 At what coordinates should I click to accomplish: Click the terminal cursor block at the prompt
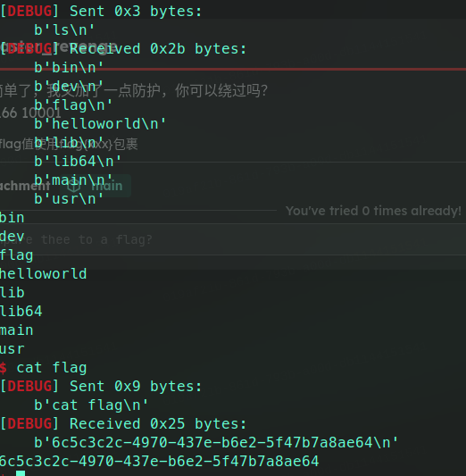[x=21, y=473]
